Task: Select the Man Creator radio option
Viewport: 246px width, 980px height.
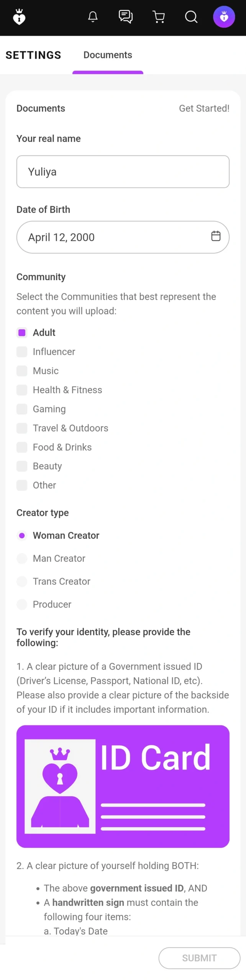Action: 22,559
